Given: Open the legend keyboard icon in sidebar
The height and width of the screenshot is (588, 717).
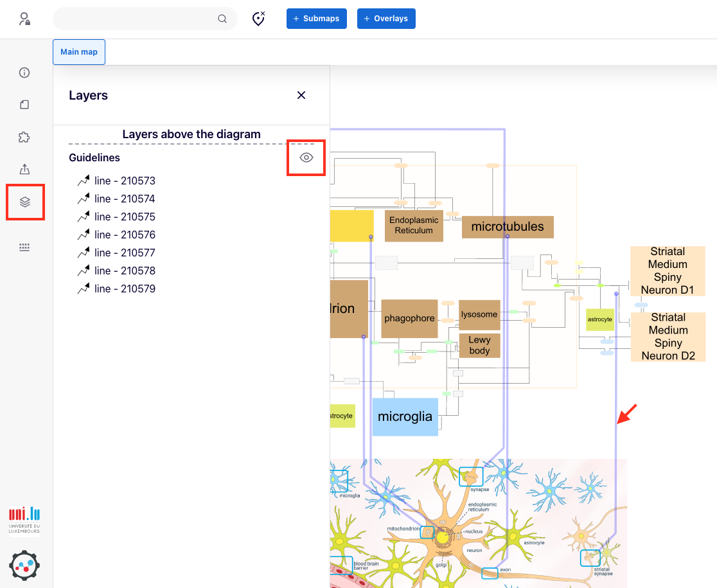Looking at the screenshot, I should point(24,247).
